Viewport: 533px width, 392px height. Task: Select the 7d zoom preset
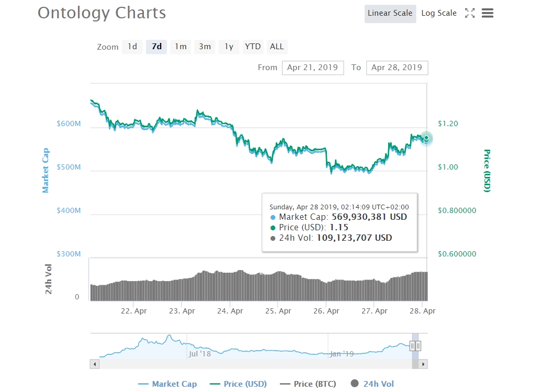155,47
